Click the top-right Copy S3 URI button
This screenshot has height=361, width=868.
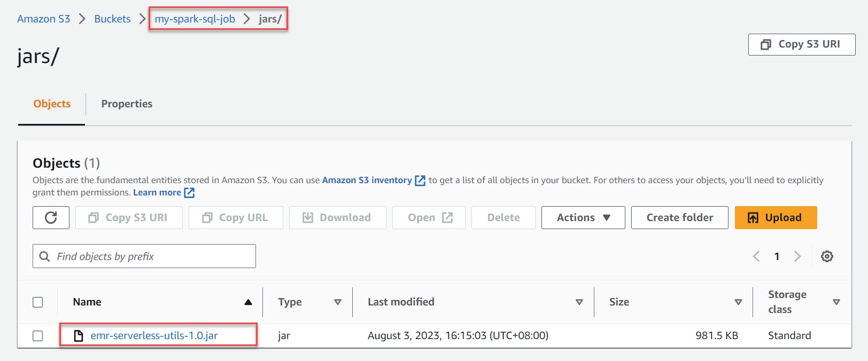(x=802, y=44)
